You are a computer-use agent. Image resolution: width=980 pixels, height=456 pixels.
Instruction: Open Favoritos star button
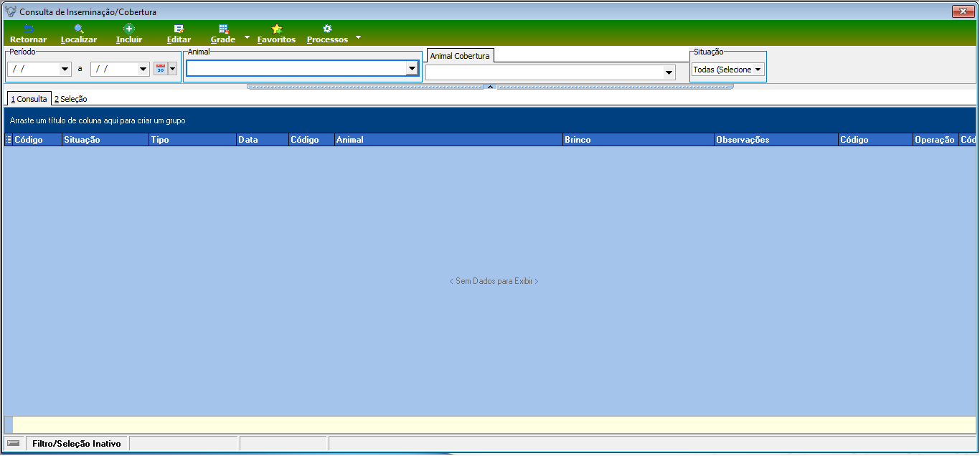coord(276,34)
